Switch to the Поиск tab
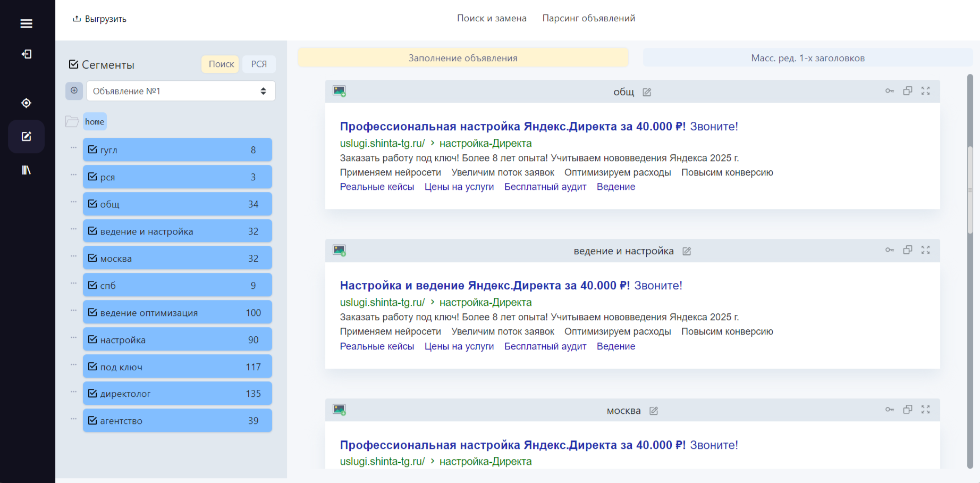 tap(221, 64)
